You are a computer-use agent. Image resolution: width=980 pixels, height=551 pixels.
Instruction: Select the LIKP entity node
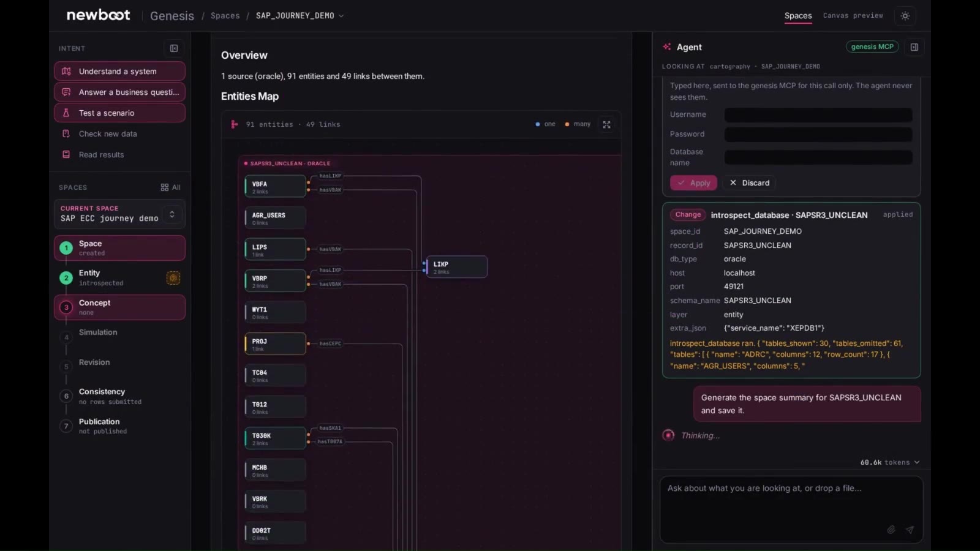click(456, 267)
